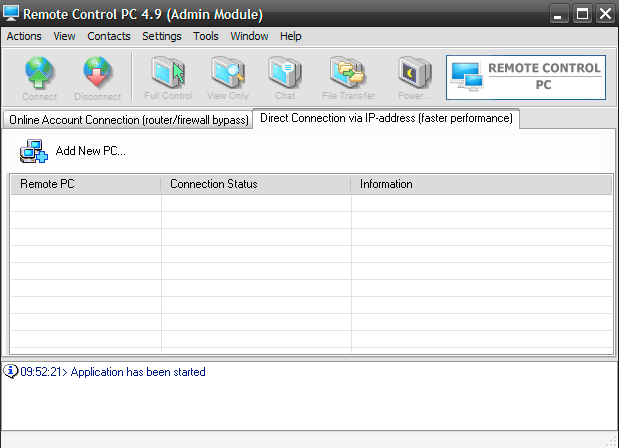The width and height of the screenshot is (619, 448).
Task: Open the Contacts menu
Action: click(x=109, y=36)
